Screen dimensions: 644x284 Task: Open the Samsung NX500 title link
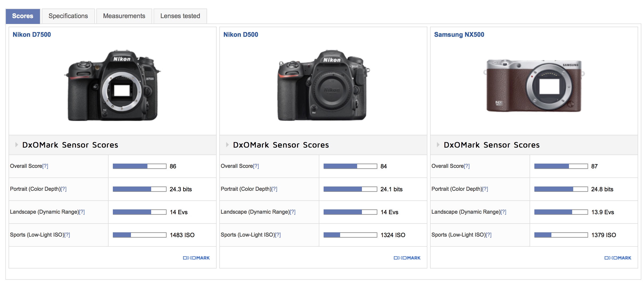(x=459, y=35)
